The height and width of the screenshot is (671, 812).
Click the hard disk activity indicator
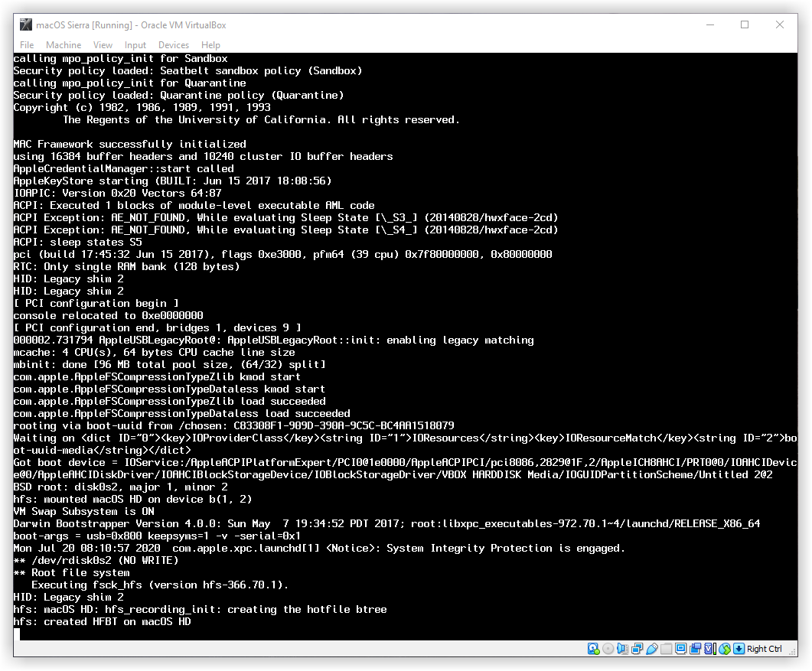coord(593,649)
